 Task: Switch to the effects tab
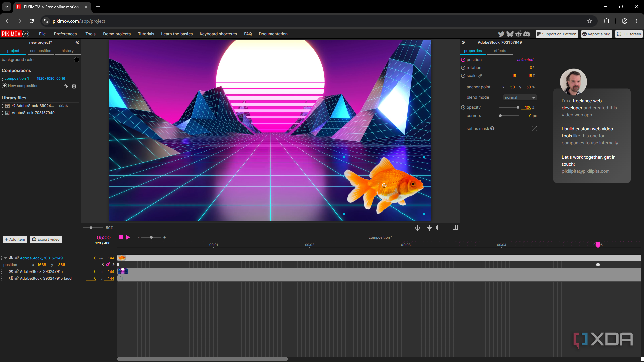[x=500, y=51]
